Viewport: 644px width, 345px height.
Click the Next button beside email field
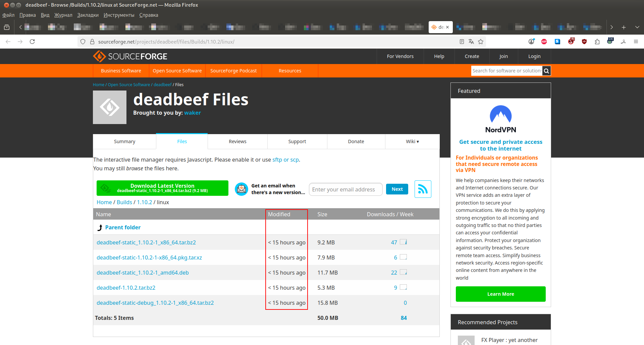pos(397,189)
